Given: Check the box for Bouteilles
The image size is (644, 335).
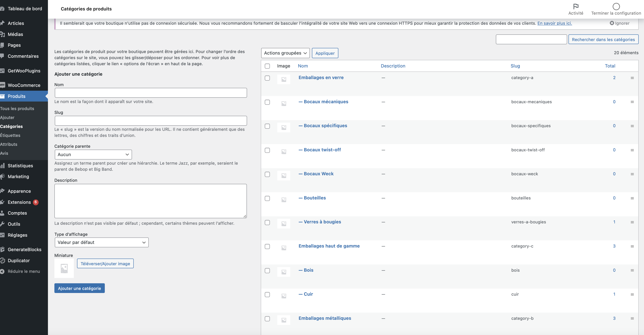Looking at the screenshot, I should coord(267,198).
